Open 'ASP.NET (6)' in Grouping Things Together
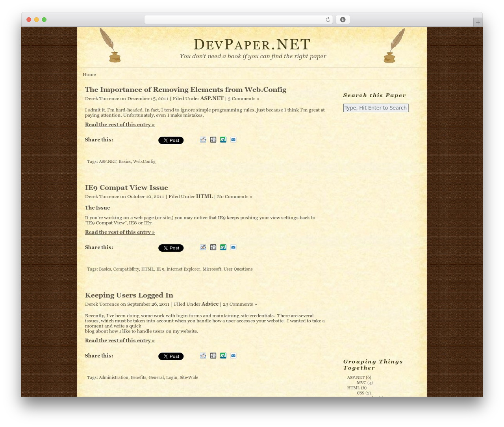Screen dimensions: 504x427 (359, 377)
